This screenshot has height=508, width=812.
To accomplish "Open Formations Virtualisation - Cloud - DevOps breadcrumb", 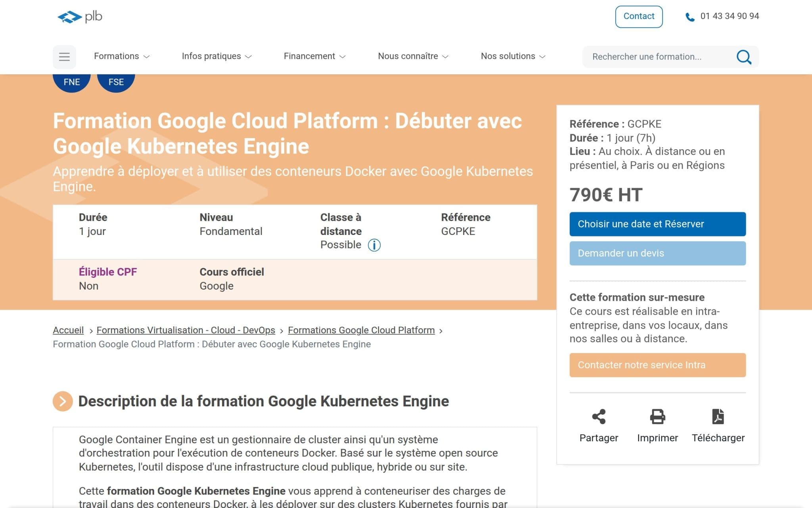I will 186,330.
